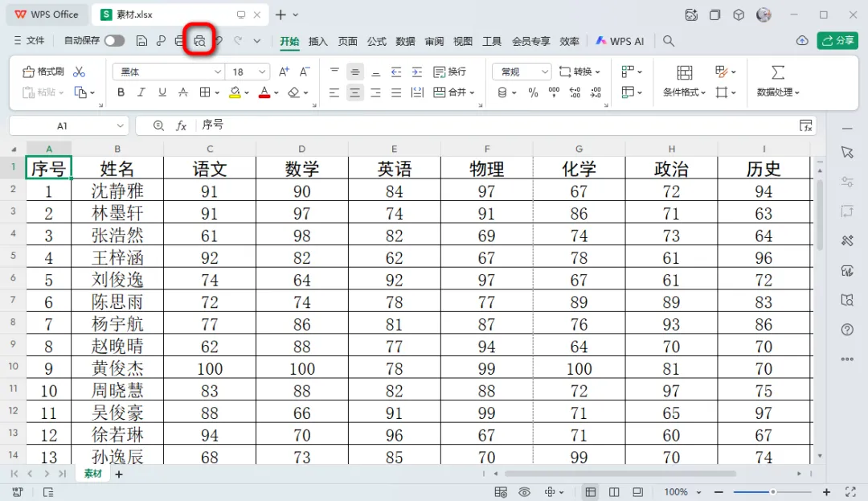
Task: Click the Print icon in quick toolbar
Action: [178, 41]
